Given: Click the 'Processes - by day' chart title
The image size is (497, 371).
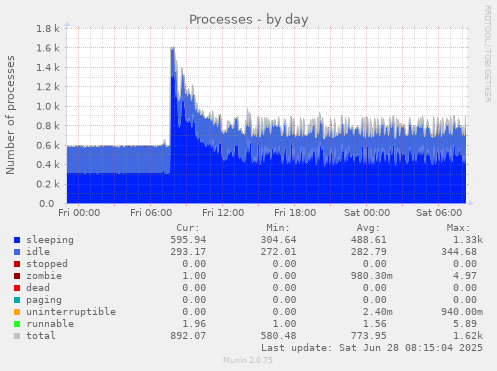Looking at the screenshot, I should pyautogui.click(x=249, y=20).
